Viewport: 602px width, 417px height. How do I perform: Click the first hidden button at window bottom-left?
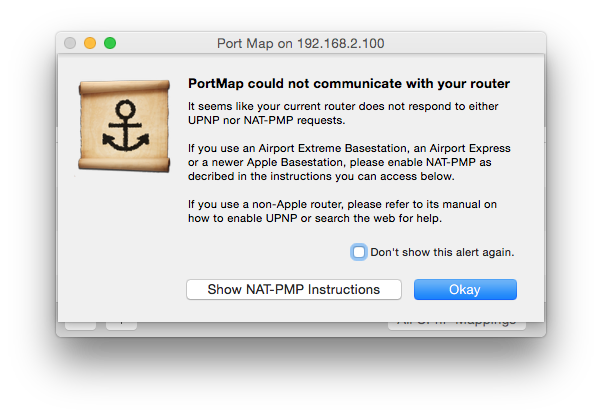pyautogui.click(x=81, y=326)
